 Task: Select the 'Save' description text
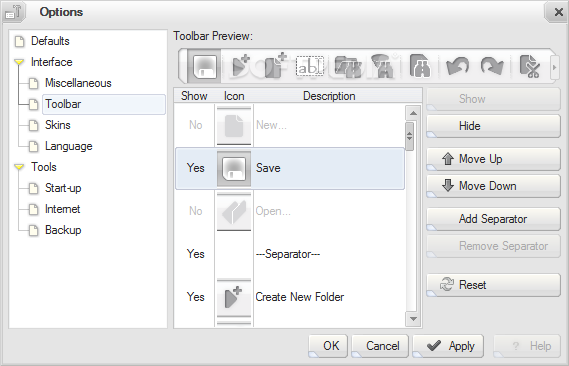pos(268,168)
